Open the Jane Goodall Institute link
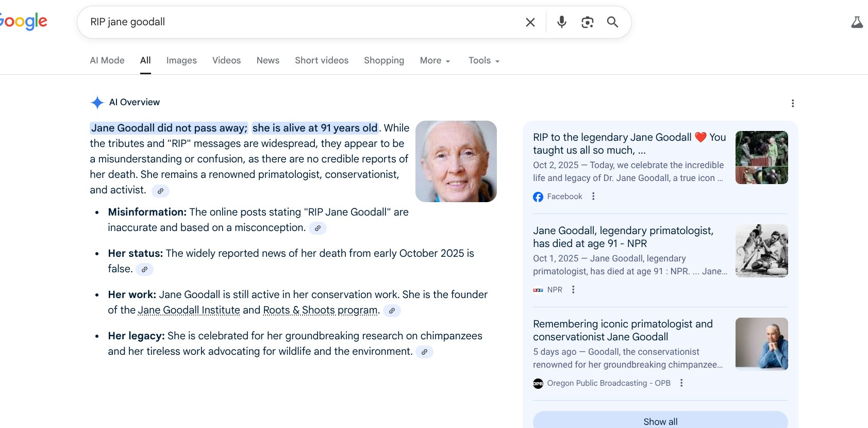868x428 pixels. [189, 310]
